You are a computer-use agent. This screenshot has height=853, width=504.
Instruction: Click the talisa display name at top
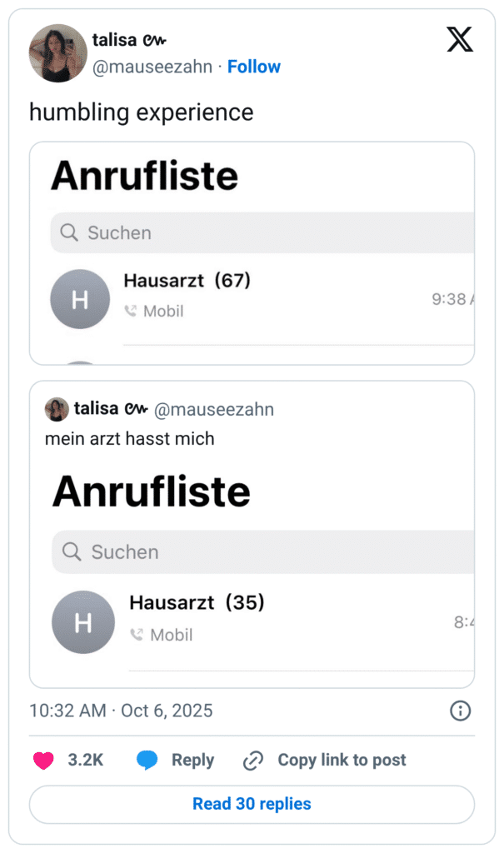coord(117,40)
